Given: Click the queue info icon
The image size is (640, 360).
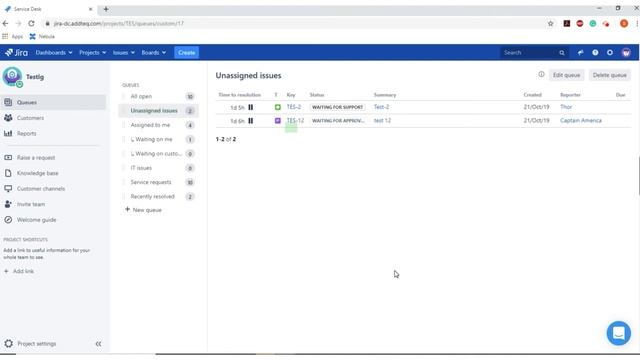Looking at the screenshot, I should [x=541, y=74].
